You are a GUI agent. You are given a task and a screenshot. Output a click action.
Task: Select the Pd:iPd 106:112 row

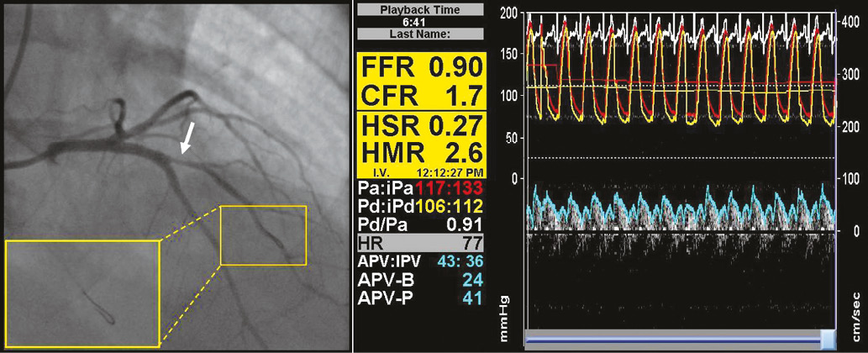pyautogui.click(x=420, y=207)
